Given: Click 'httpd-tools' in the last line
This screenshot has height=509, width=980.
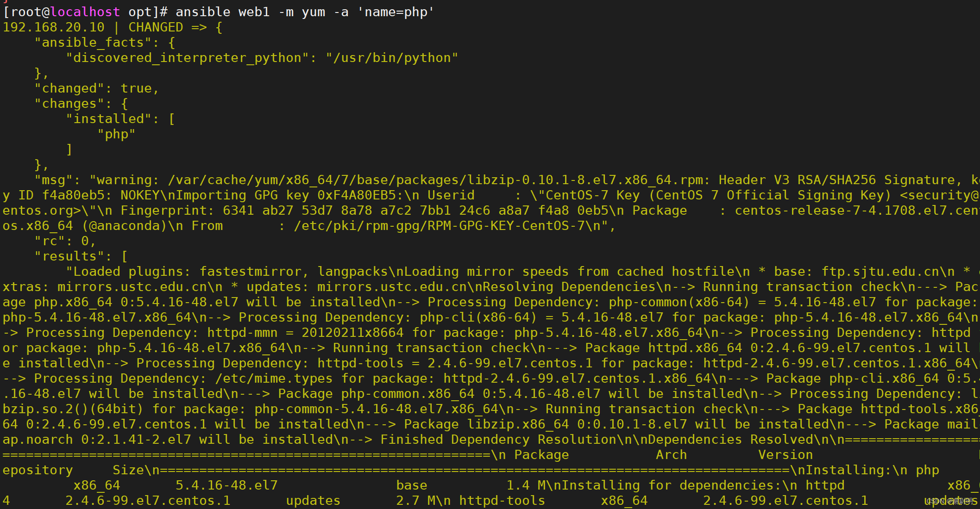Looking at the screenshot, I should 502,501.
